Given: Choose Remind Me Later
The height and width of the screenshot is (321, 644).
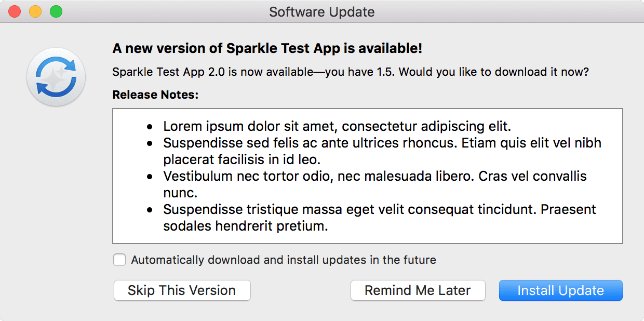Looking at the screenshot, I should click(x=418, y=290).
